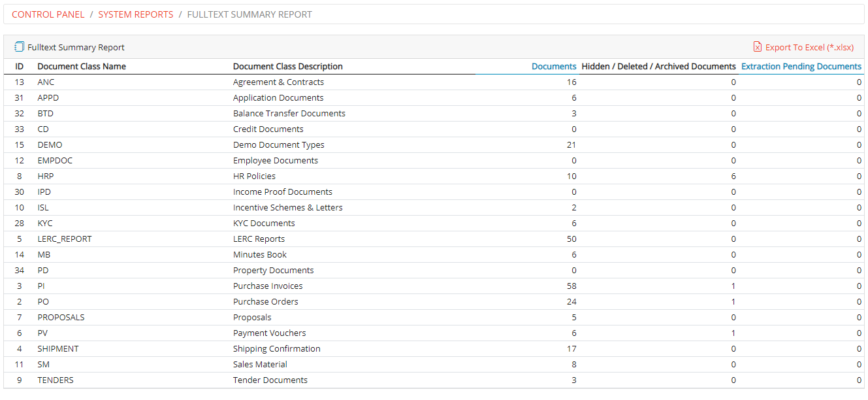Open the CONTROL PANEL breadcrumb link
This screenshot has height=400, width=868.
pyautogui.click(x=48, y=14)
